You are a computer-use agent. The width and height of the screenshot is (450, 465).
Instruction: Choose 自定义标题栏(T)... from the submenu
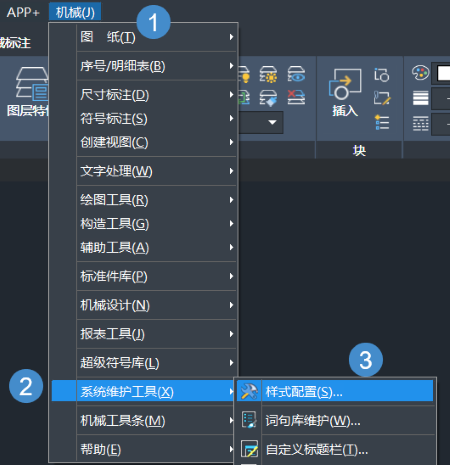tap(335, 449)
